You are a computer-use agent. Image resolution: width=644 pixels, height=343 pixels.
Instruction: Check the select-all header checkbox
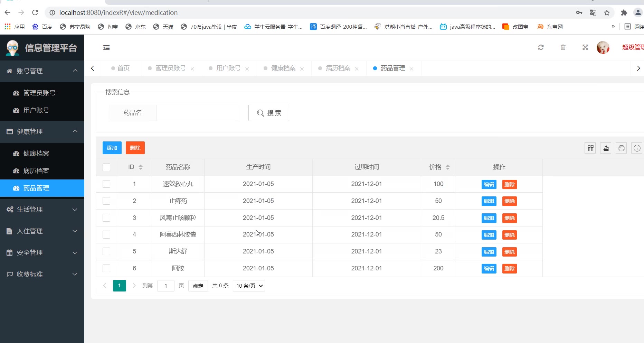coord(106,167)
